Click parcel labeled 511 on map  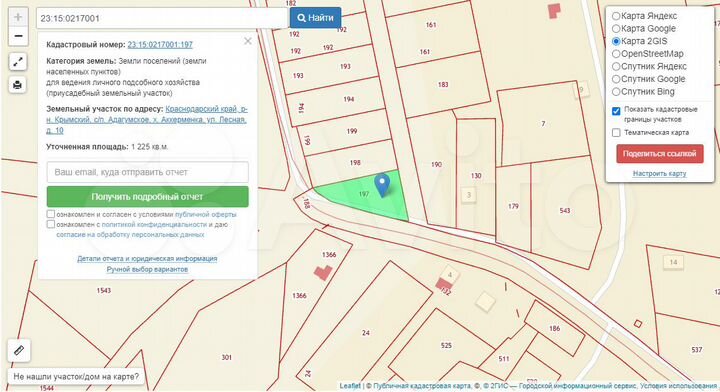504,359
